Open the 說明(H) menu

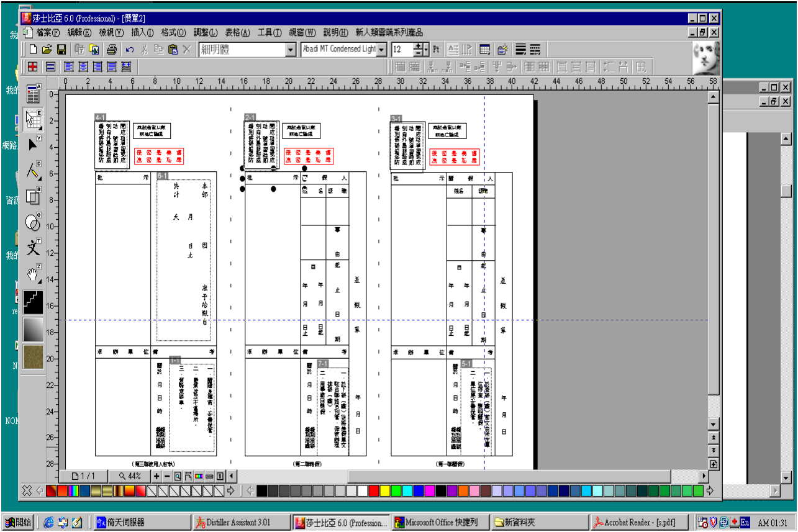pos(335,32)
